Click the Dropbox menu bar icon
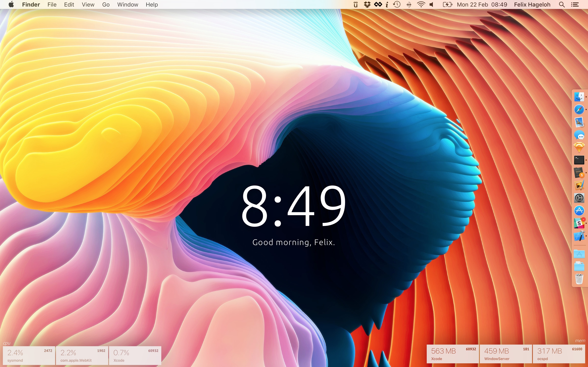 (x=367, y=5)
